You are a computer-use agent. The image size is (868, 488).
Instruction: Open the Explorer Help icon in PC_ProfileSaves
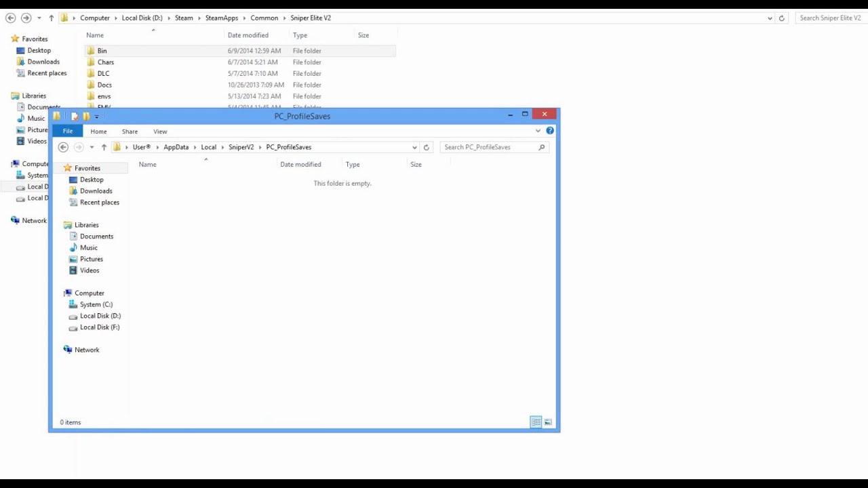tap(550, 131)
